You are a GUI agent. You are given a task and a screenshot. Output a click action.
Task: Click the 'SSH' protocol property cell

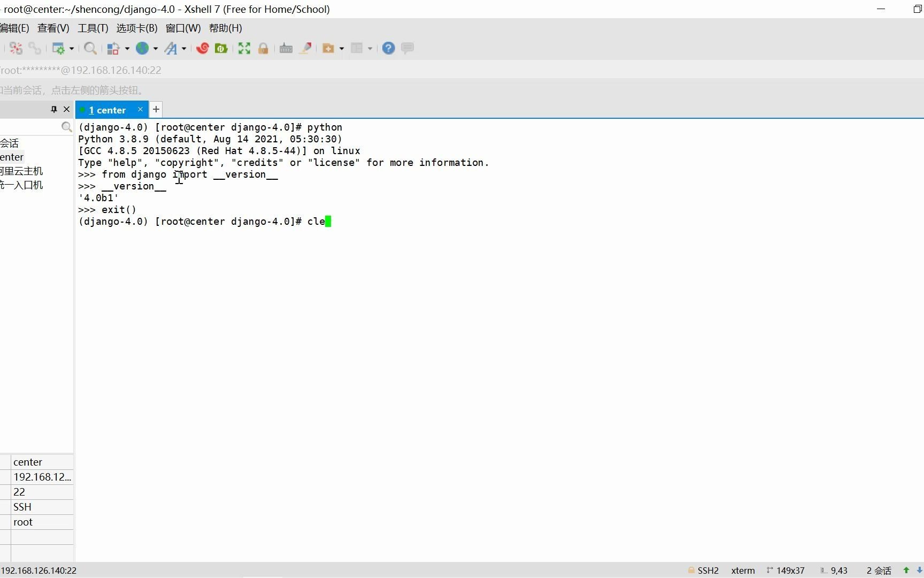(42, 507)
